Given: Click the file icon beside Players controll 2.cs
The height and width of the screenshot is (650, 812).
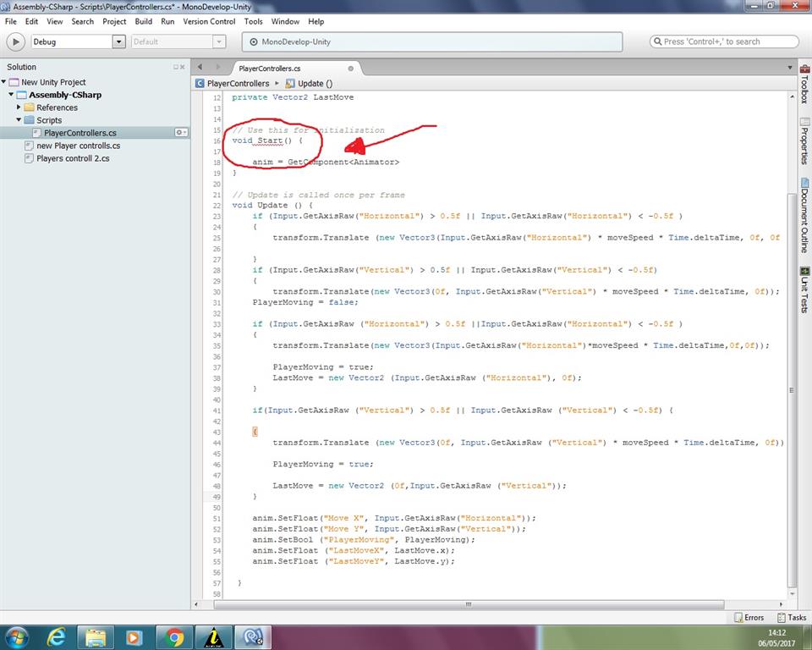Looking at the screenshot, I should click(x=29, y=158).
